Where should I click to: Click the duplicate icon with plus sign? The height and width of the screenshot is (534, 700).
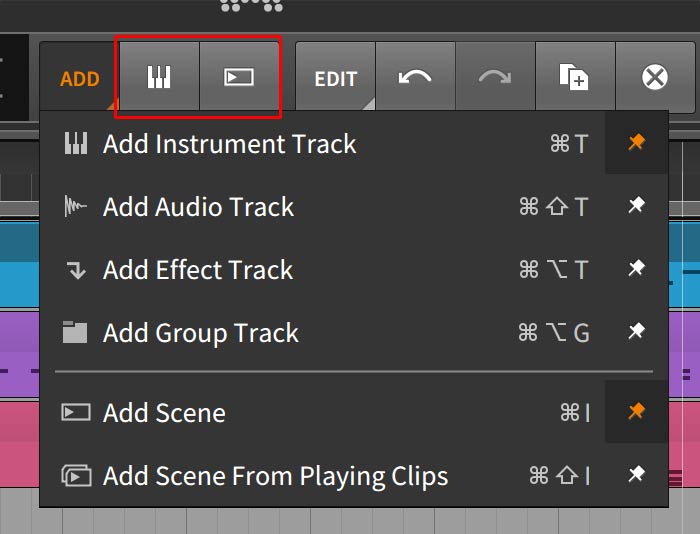tap(575, 77)
